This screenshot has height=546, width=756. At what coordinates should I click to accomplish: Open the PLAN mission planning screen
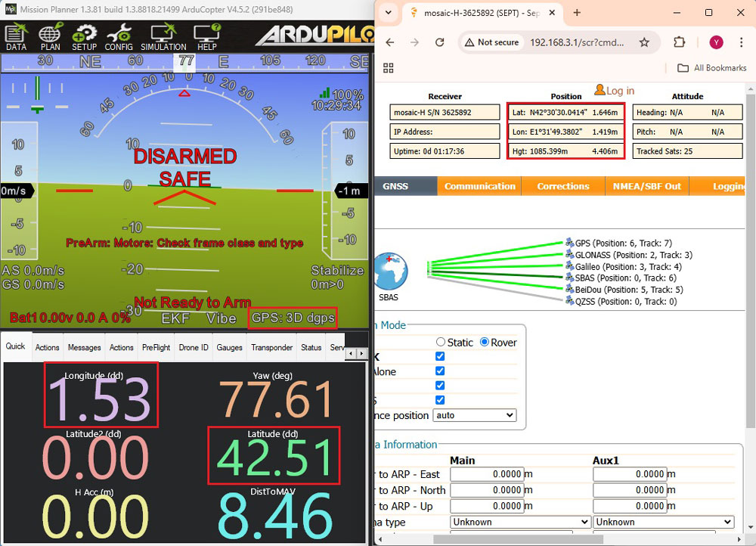coord(51,36)
